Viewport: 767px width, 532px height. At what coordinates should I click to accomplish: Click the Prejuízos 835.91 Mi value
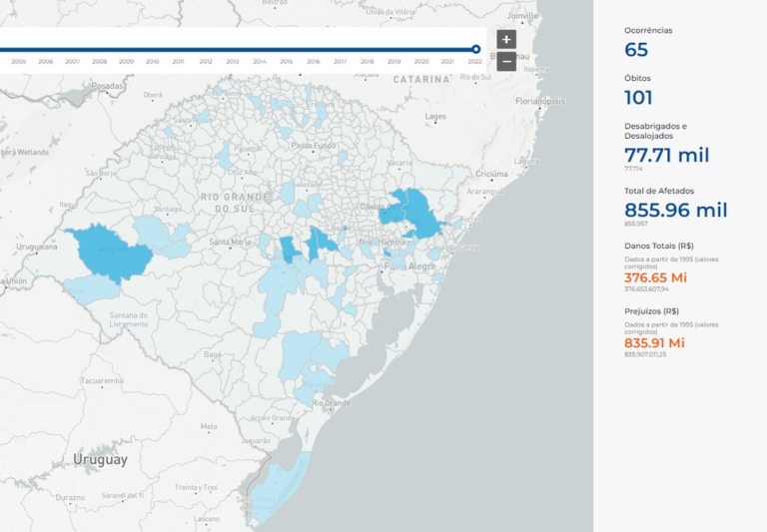click(x=654, y=342)
